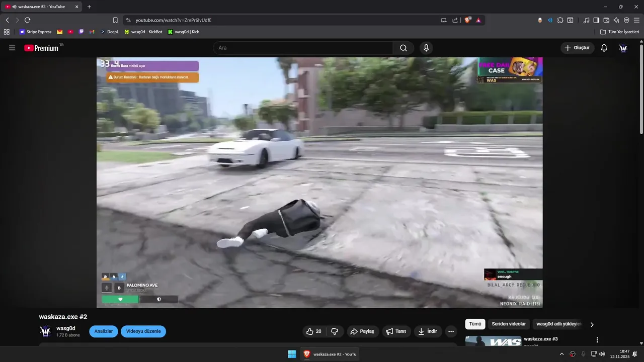Click the search magnifier button

pyautogui.click(x=404, y=48)
